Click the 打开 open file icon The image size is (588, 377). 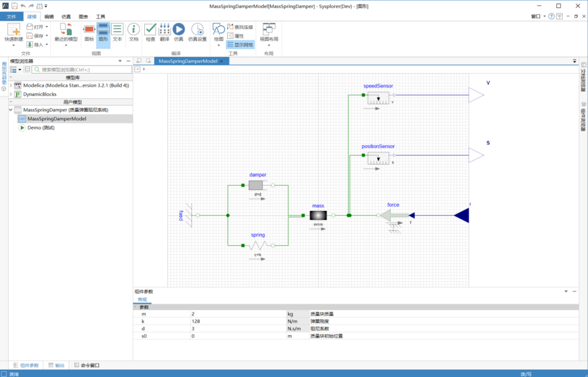pos(30,27)
